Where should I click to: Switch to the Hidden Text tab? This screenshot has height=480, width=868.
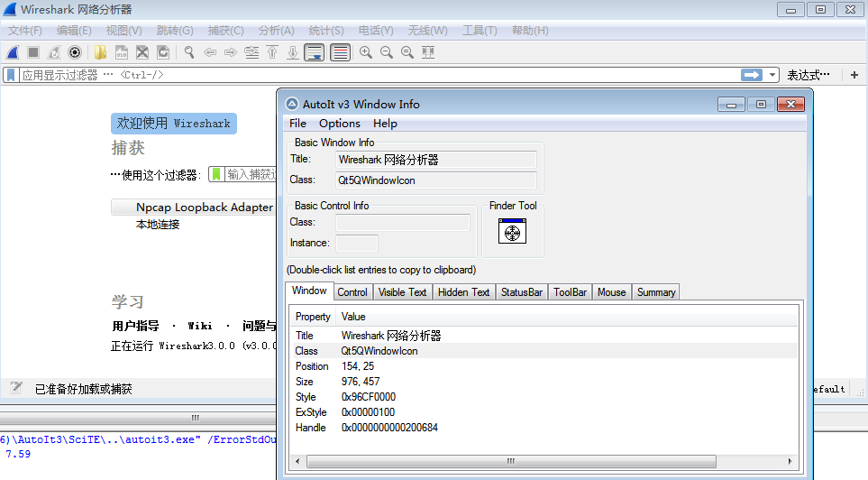pos(463,292)
